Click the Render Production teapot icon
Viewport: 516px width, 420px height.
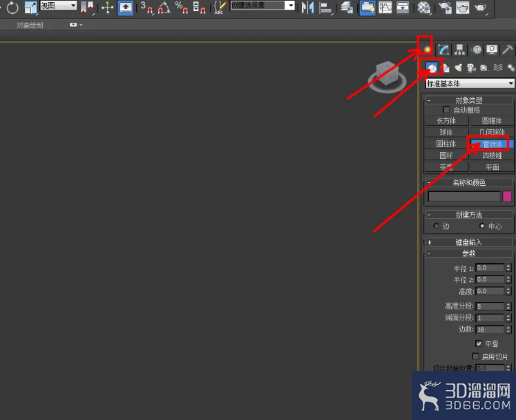(x=481, y=8)
